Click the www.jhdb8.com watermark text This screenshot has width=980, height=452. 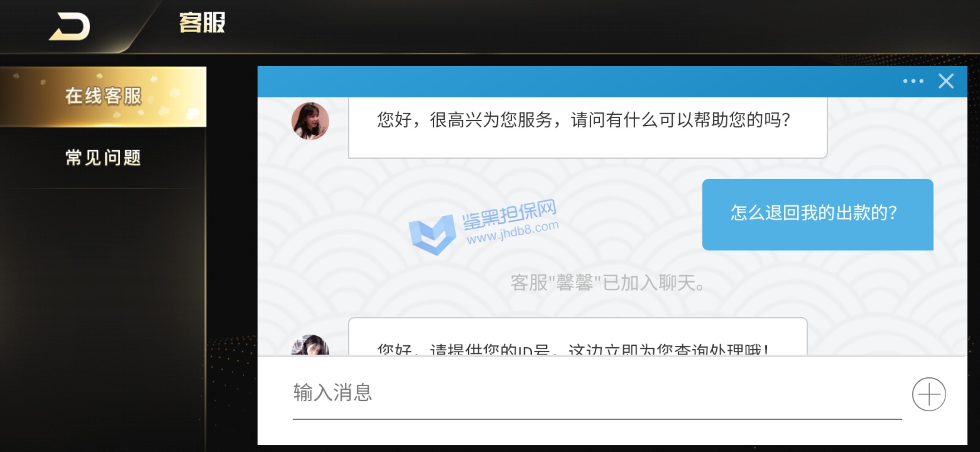513,232
